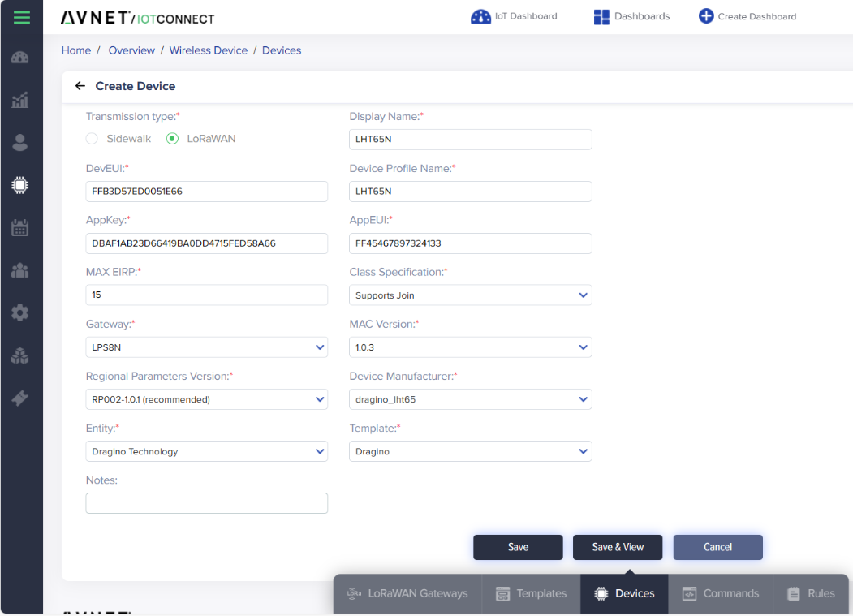The image size is (853, 616).
Task: Click the Create Dashboard link
Action: pos(756,17)
